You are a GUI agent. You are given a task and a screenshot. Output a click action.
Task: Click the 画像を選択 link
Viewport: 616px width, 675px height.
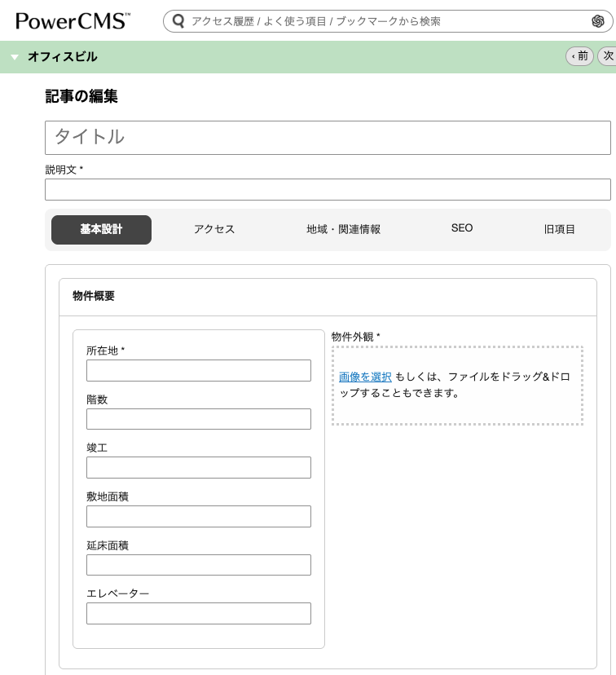coord(365,377)
